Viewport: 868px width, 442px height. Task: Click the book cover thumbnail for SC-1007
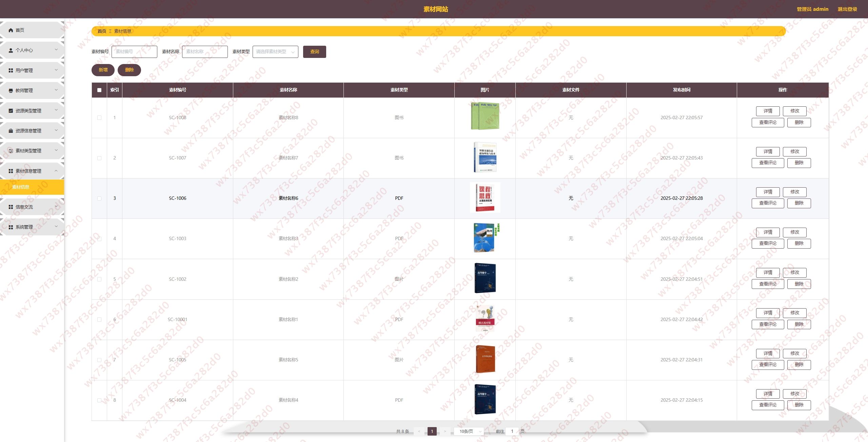point(485,157)
